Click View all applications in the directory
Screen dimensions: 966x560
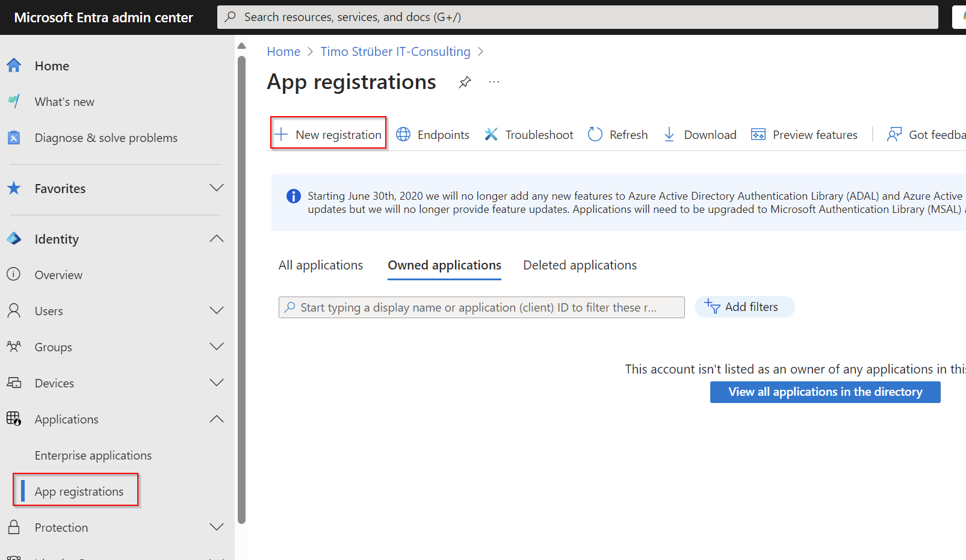click(x=825, y=392)
